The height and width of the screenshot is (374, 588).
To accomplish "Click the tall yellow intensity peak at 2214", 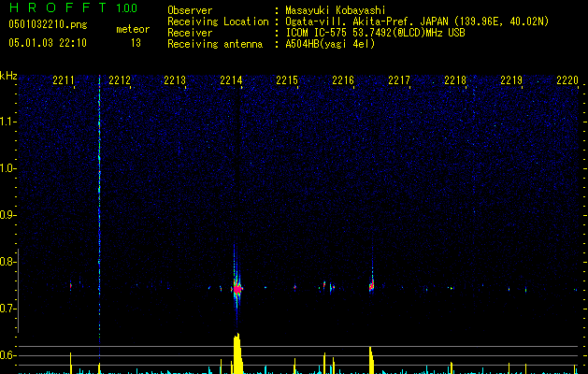I will tap(237, 353).
